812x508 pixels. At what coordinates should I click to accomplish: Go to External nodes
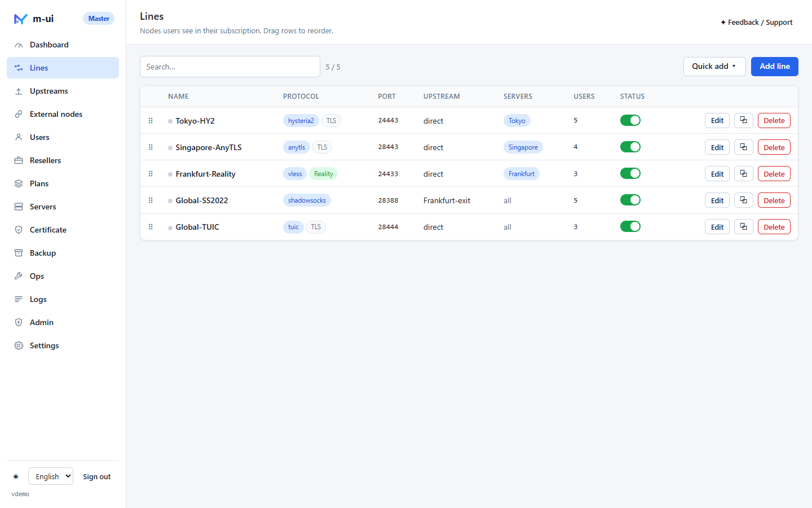point(63,114)
